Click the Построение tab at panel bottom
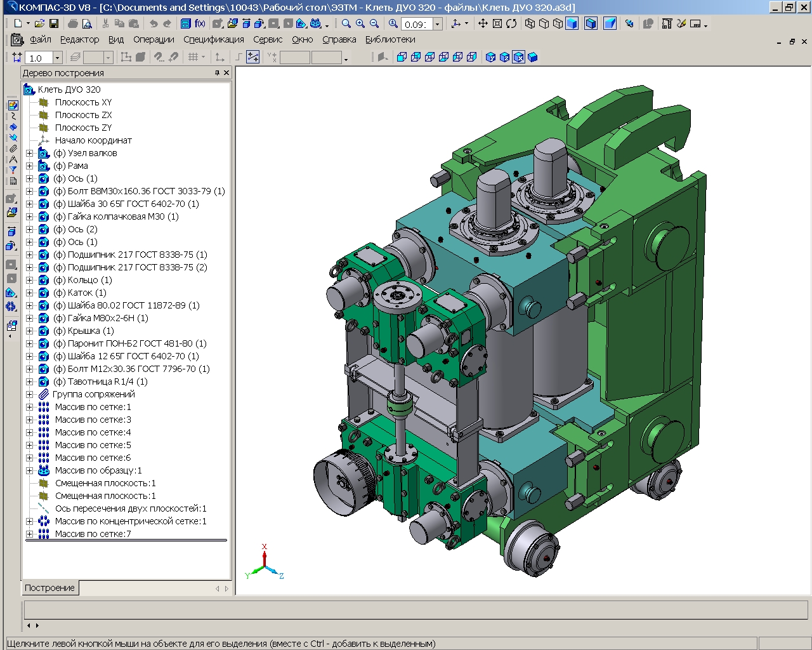 pyautogui.click(x=49, y=588)
